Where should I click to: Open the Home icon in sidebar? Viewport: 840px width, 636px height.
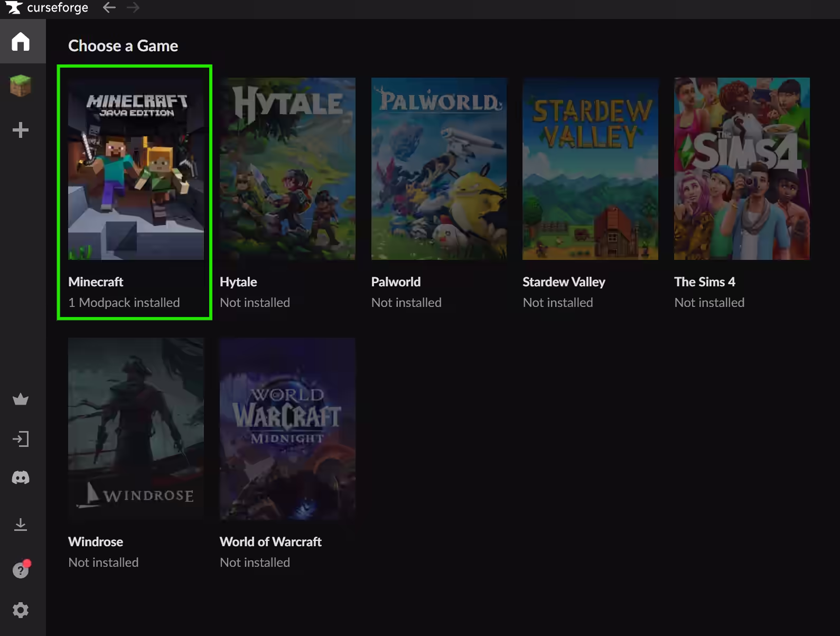(x=21, y=41)
